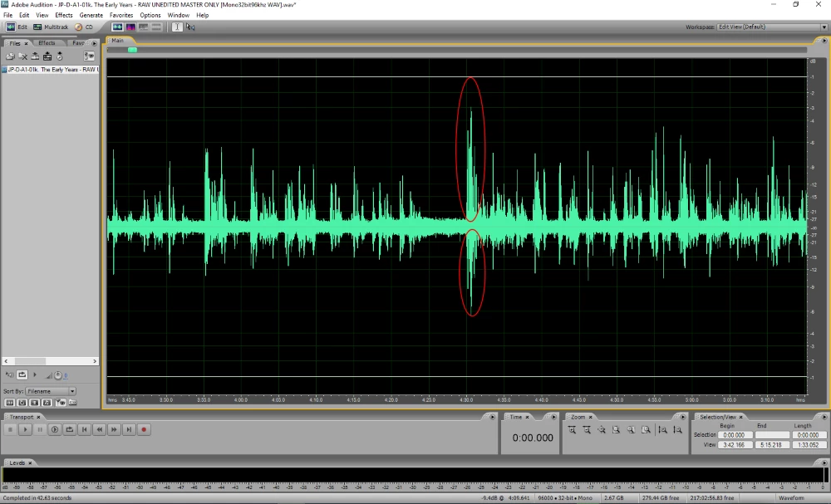Toggle Files panel advanced options icon
This screenshot has width=831, height=504.
pos(89,56)
